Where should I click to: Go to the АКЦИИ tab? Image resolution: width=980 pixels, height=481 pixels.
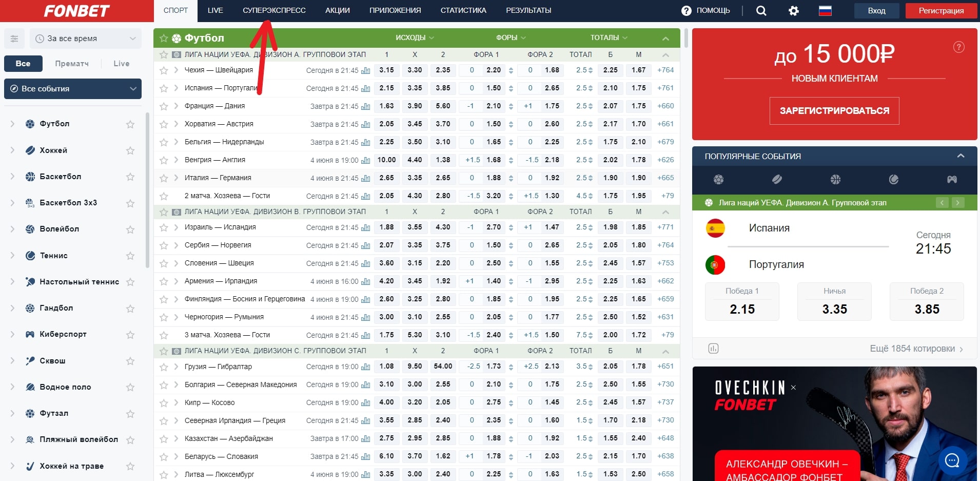coord(338,10)
